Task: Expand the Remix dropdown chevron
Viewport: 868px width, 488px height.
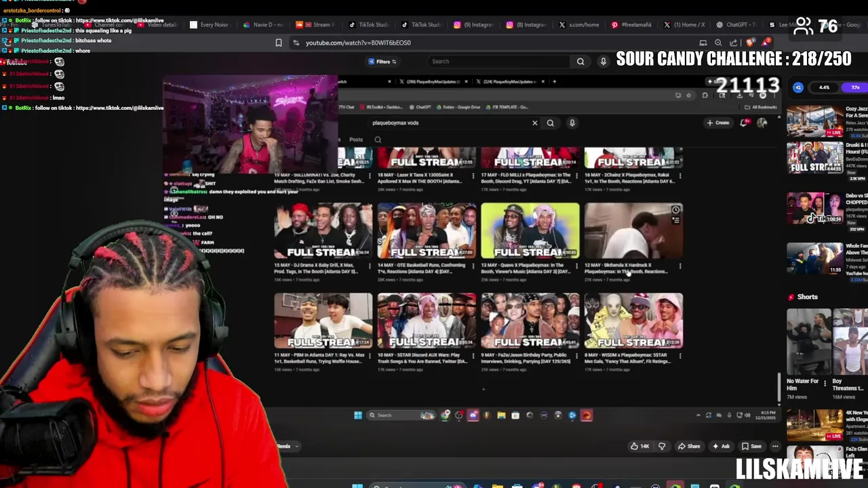Action: (296, 446)
